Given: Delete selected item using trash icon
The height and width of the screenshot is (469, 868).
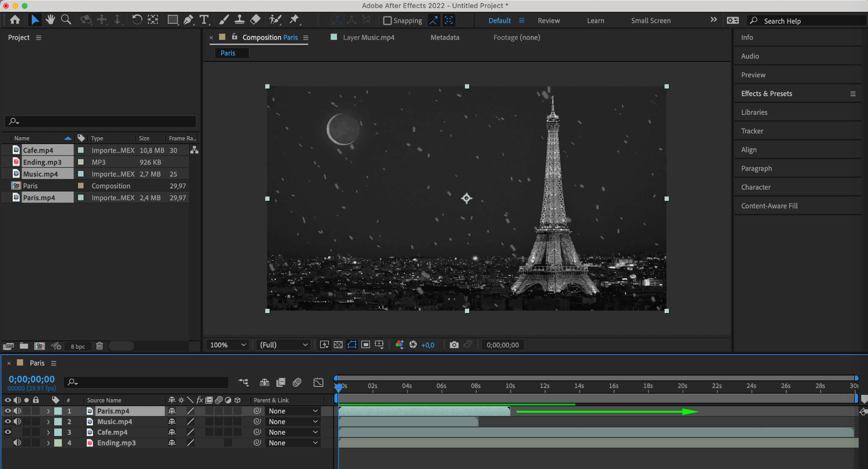Looking at the screenshot, I should 99,346.
